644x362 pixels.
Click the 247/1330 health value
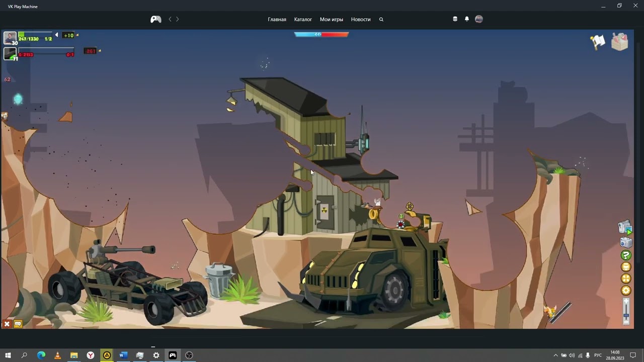point(29,39)
